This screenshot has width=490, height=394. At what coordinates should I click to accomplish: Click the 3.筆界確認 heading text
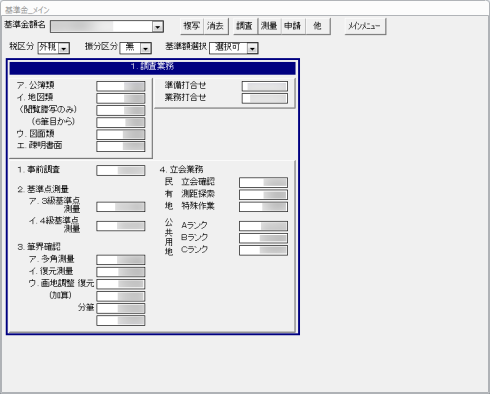coord(39,247)
